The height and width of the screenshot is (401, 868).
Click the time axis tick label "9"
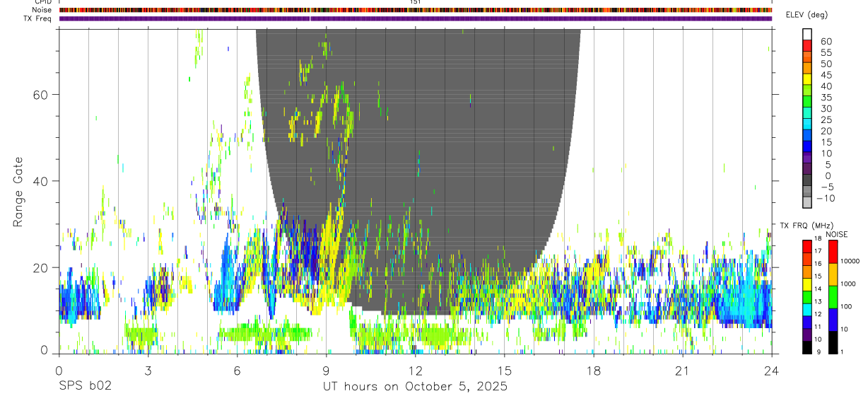[x=326, y=371]
